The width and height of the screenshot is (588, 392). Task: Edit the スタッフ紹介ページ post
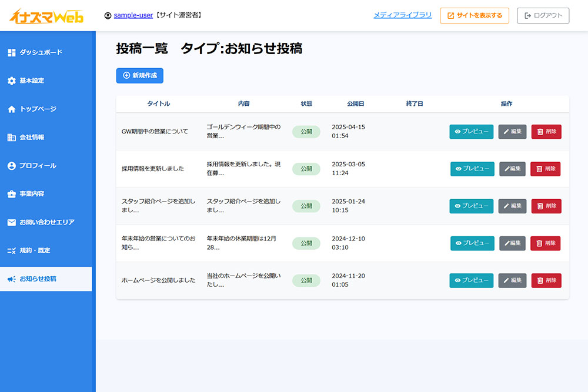512,206
